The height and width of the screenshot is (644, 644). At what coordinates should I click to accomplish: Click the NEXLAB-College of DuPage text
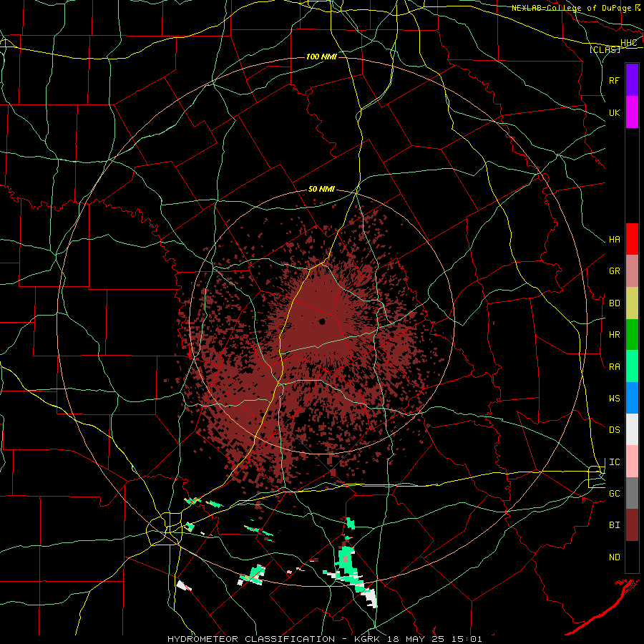click(572, 8)
